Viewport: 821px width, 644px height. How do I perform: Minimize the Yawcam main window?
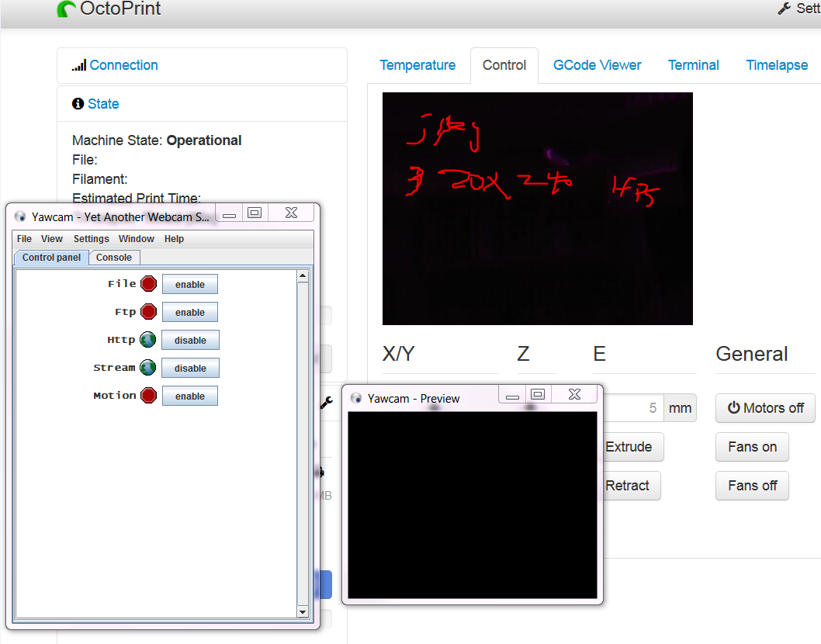click(x=230, y=214)
